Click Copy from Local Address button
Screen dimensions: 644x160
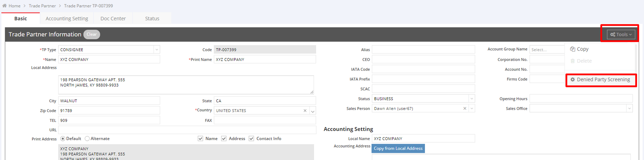pos(398,149)
